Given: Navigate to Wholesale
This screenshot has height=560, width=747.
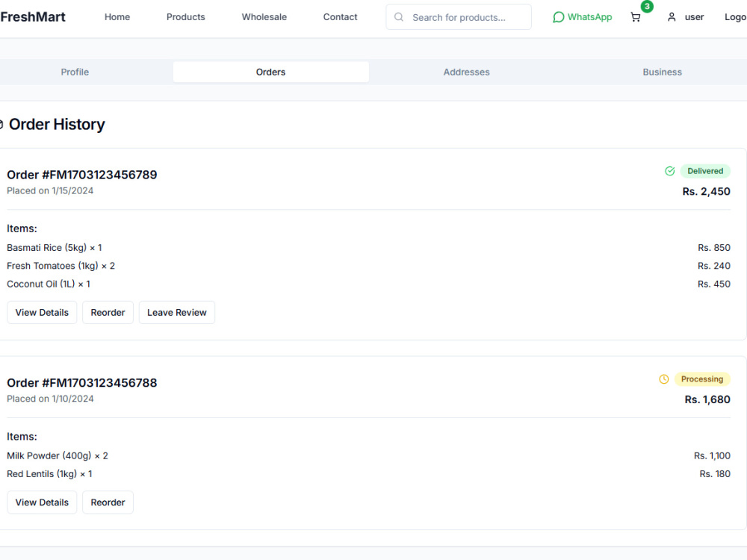Looking at the screenshot, I should point(264,17).
